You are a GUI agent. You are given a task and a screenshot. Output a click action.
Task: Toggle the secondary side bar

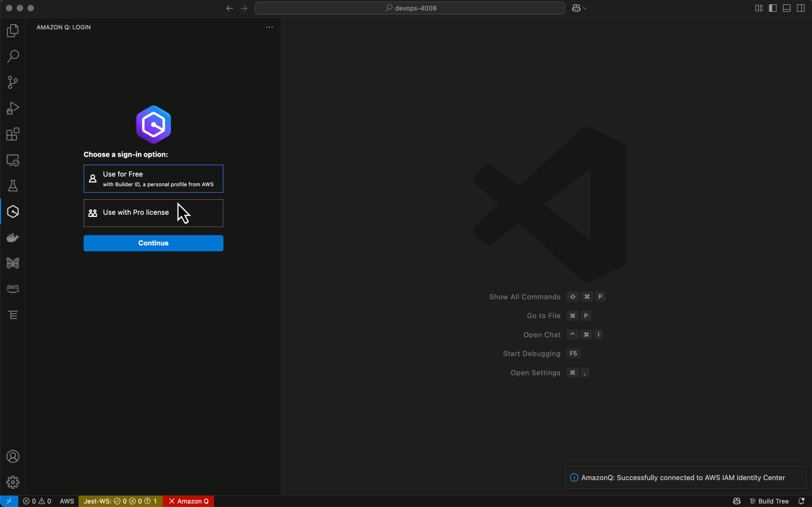801,8
